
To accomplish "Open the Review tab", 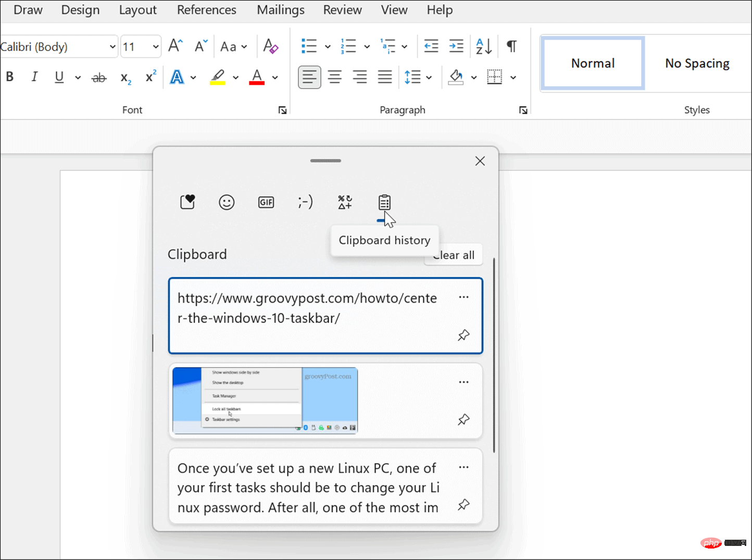I will (342, 10).
